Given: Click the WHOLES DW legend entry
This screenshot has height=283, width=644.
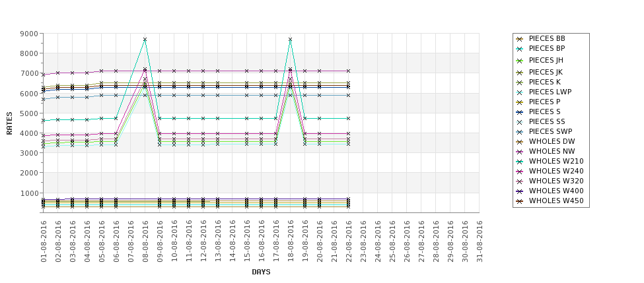Looking at the screenshot, I should (x=545, y=141).
